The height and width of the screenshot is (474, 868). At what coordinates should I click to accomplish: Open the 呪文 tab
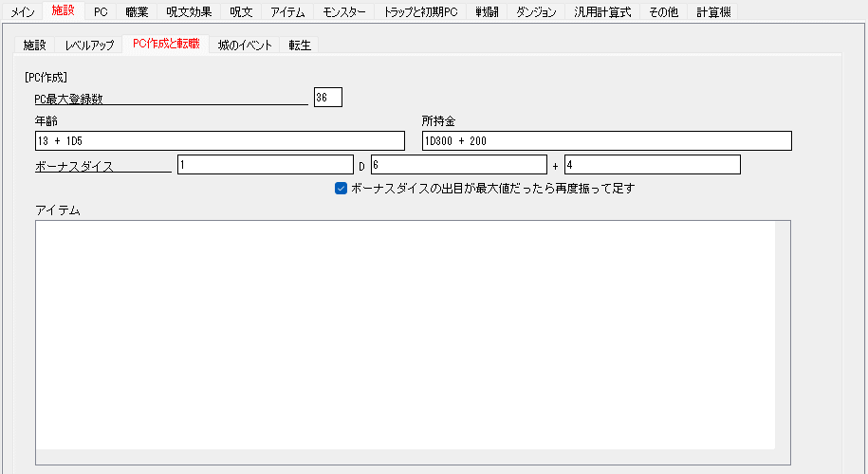[241, 12]
